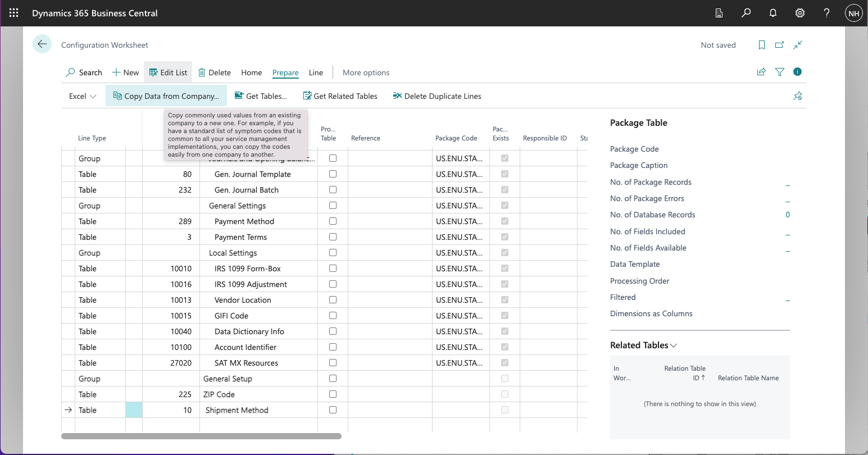Toggle the filter pane icon
The image size is (868, 455).
point(780,72)
